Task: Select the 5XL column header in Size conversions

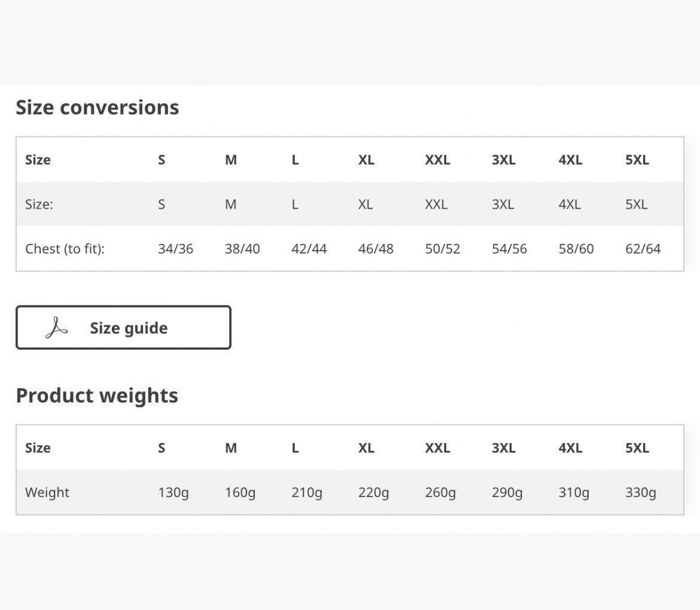Action: 637,160
